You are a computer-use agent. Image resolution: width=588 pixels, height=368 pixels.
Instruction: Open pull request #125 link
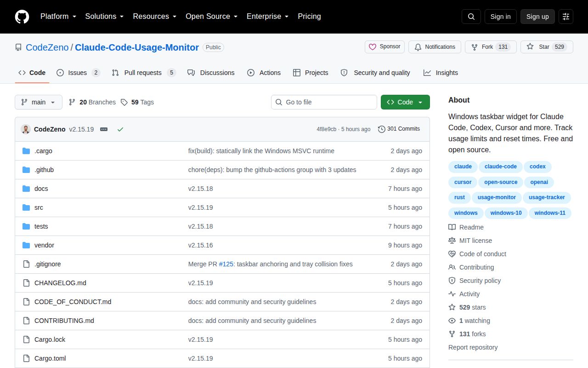[x=226, y=264]
